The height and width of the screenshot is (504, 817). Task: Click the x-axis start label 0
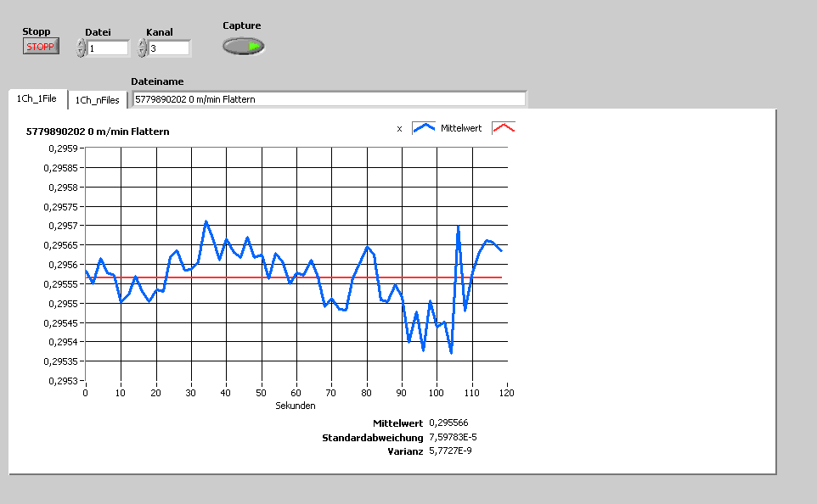pos(86,393)
